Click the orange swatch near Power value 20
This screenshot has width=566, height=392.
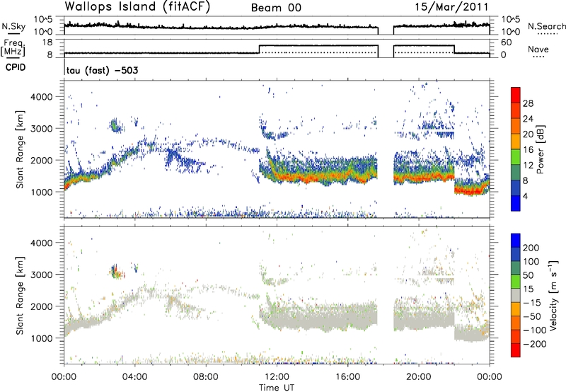(516, 142)
